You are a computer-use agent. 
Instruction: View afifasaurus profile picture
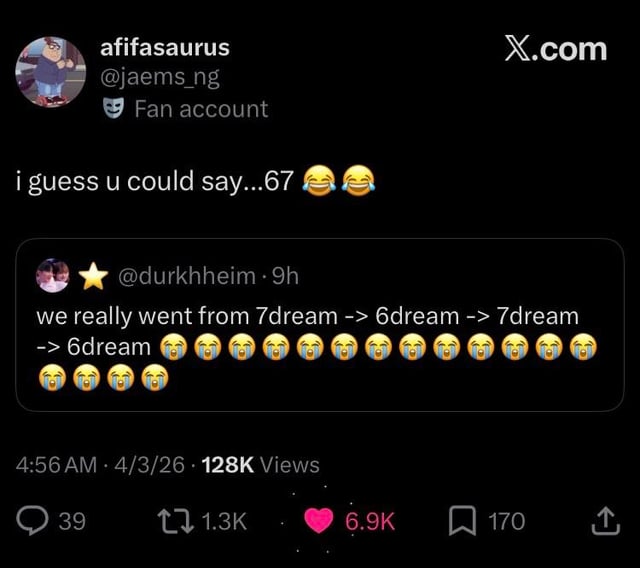[51, 72]
